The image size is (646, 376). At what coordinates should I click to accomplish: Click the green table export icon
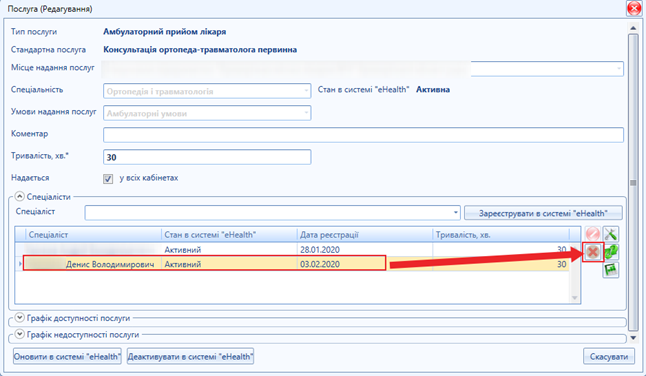[611, 270]
